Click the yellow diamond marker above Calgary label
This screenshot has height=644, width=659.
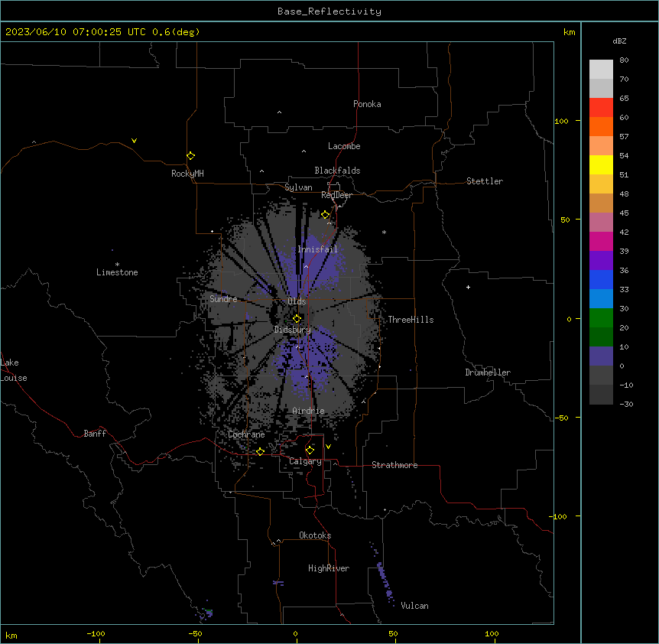coord(310,450)
